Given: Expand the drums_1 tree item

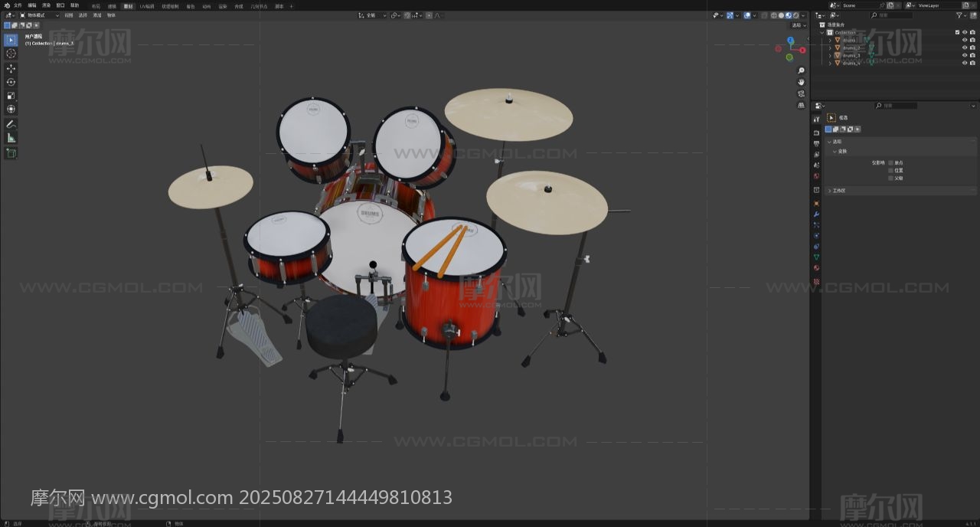Looking at the screenshot, I should [830, 40].
